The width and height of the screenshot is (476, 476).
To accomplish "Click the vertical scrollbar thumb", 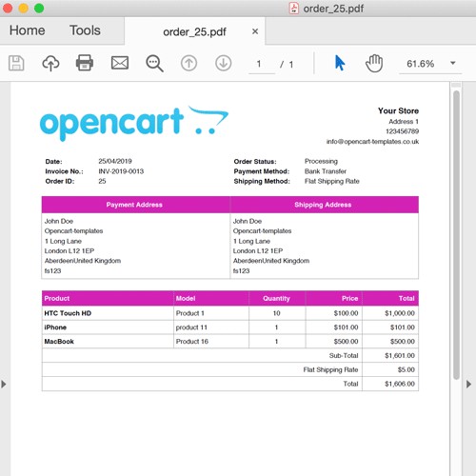I will (456, 235).
